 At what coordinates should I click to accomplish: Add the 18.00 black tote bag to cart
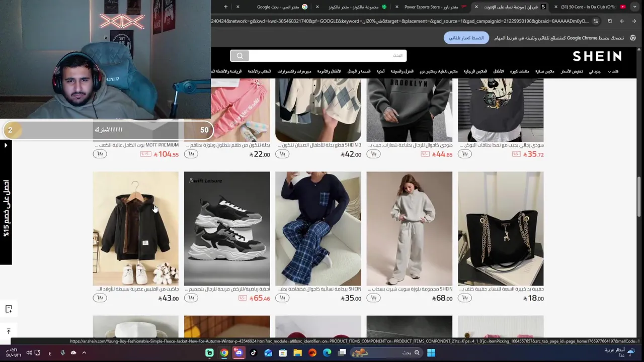click(464, 298)
